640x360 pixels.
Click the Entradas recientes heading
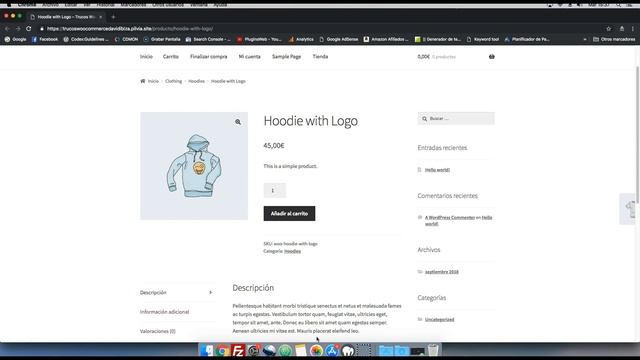(x=442, y=148)
